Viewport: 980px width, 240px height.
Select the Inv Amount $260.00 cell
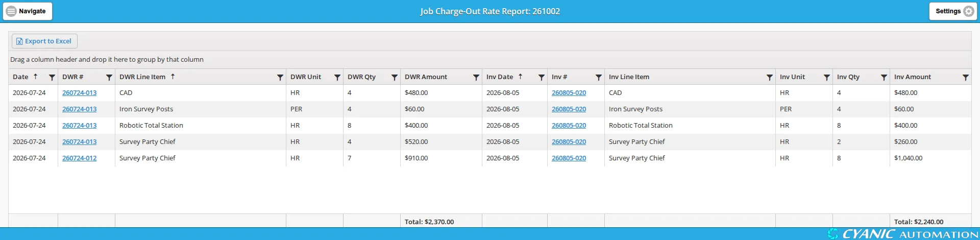click(x=930, y=142)
